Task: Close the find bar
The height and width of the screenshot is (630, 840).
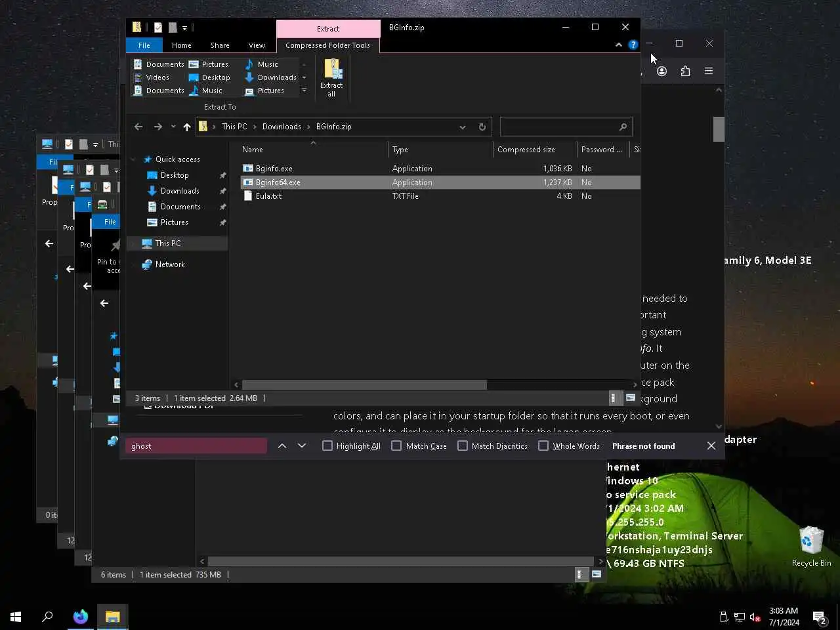Action: click(x=711, y=446)
